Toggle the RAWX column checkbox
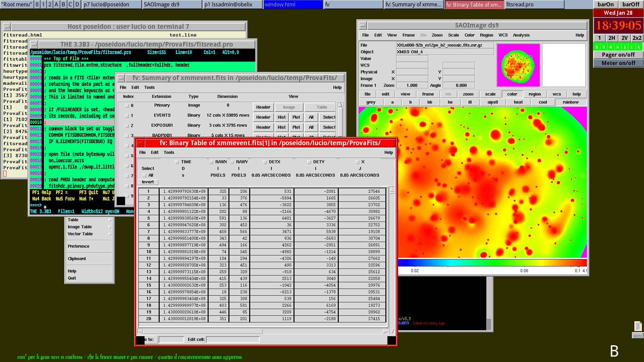The height and width of the screenshot is (362, 644). (x=211, y=162)
